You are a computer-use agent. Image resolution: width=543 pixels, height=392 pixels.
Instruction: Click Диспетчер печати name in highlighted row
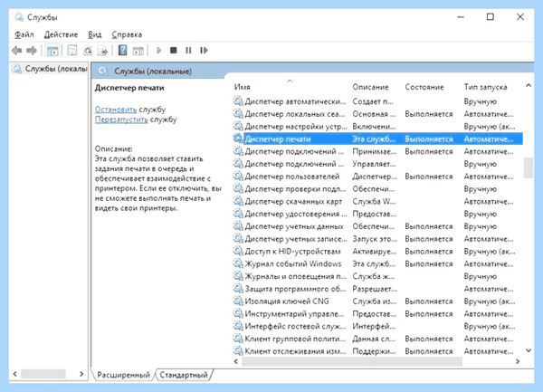tap(278, 139)
